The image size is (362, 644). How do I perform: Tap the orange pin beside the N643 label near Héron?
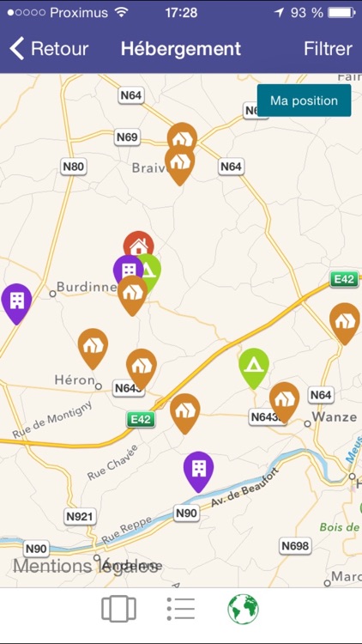[142, 369]
